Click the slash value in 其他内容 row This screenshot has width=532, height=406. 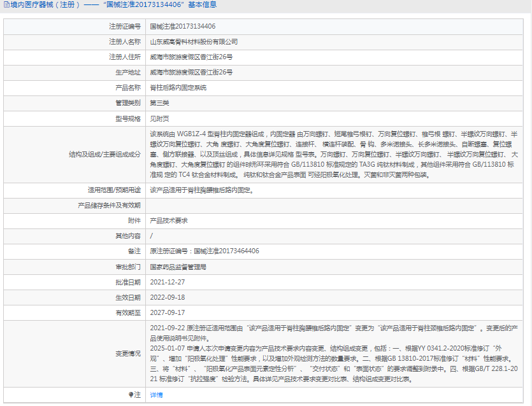(152, 236)
